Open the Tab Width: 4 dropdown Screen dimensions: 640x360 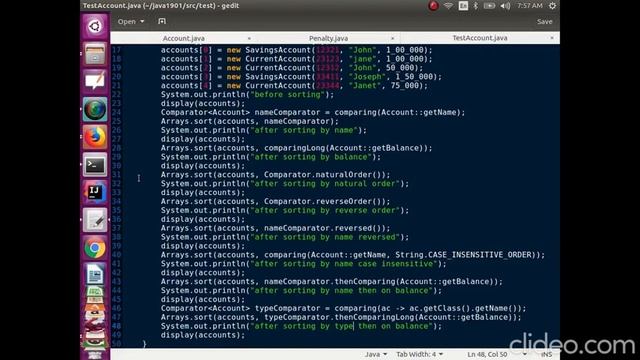click(x=419, y=354)
